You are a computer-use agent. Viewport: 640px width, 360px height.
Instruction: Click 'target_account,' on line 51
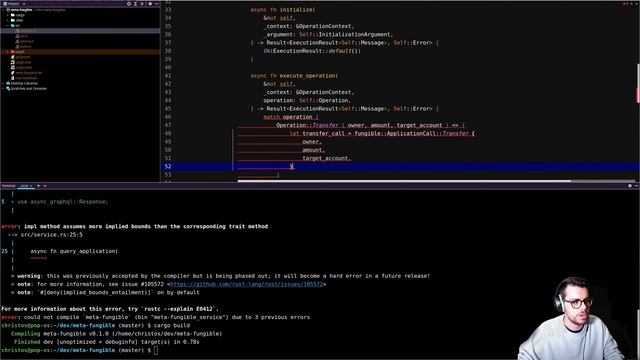[x=327, y=158]
